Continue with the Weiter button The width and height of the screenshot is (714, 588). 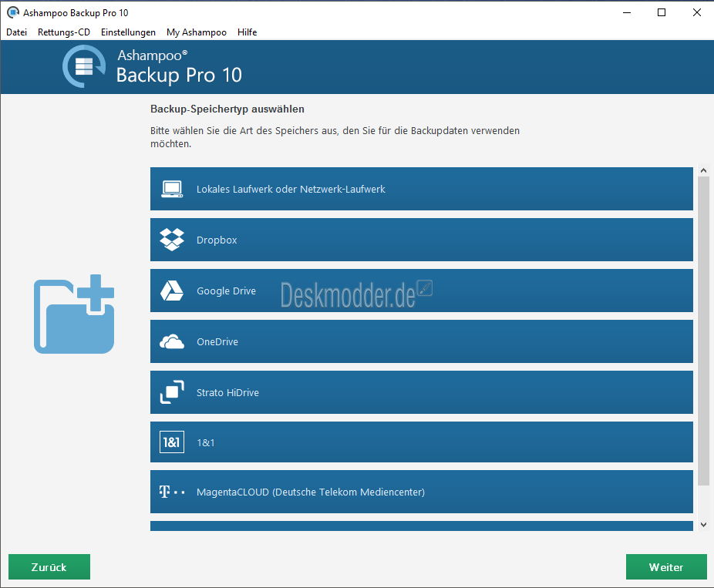tap(666, 566)
